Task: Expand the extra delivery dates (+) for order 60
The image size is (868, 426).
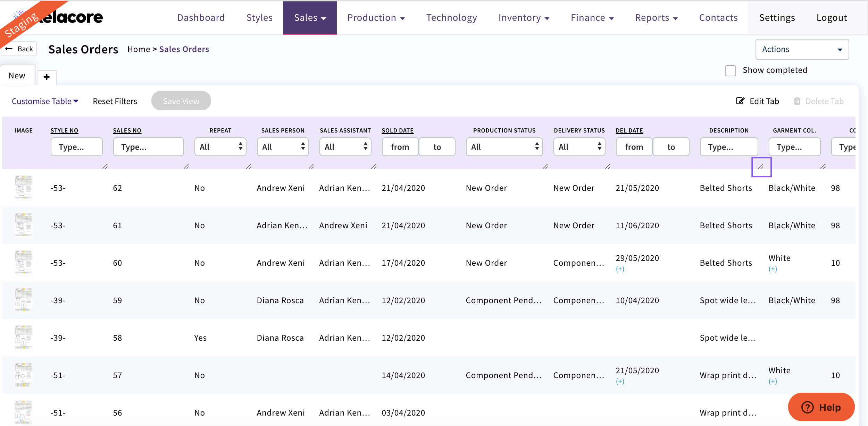Action: coord(620,269)
